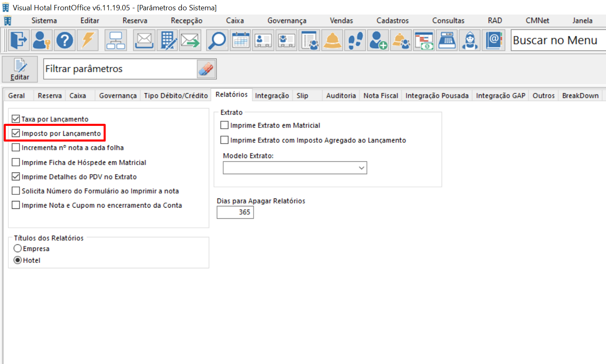Check Solicita Número do Formulário ao Imprimir
Screen dimensions: 606x364
pyautogui.click(x=16, y=191)
